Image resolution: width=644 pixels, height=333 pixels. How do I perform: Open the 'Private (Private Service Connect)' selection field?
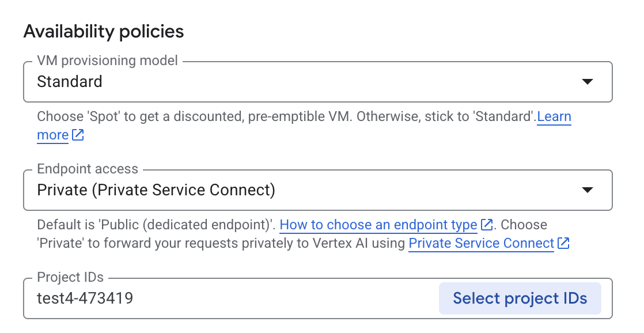pyautogui.click(x=288, y=190)
